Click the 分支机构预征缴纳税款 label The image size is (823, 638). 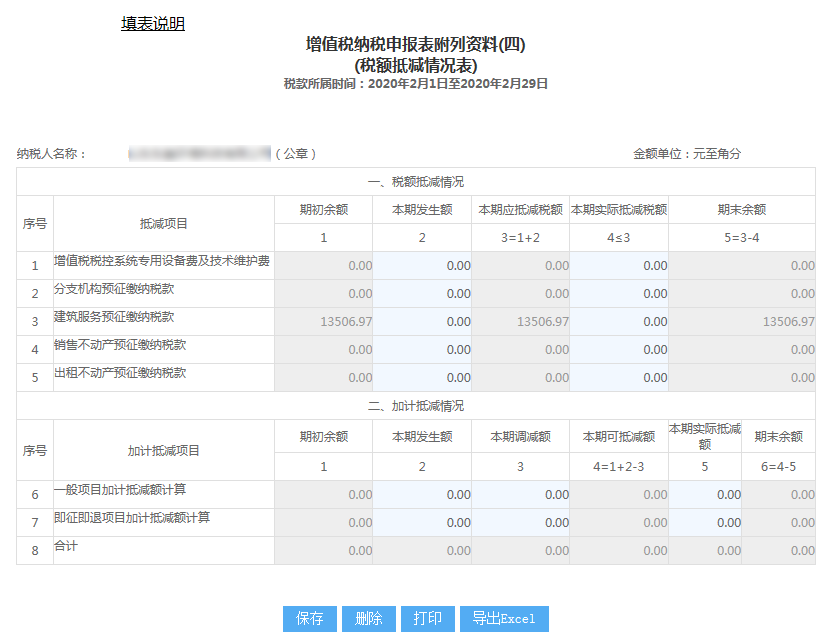(x=114, y=289)
